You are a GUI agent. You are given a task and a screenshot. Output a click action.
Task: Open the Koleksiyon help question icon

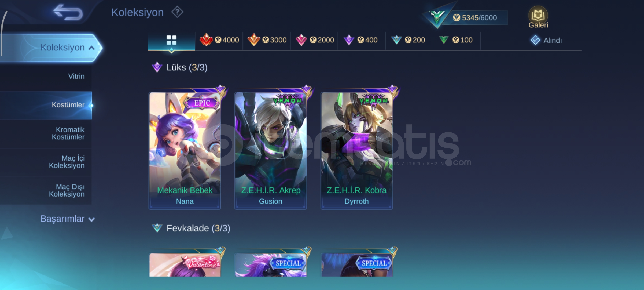tap(177, 12)
